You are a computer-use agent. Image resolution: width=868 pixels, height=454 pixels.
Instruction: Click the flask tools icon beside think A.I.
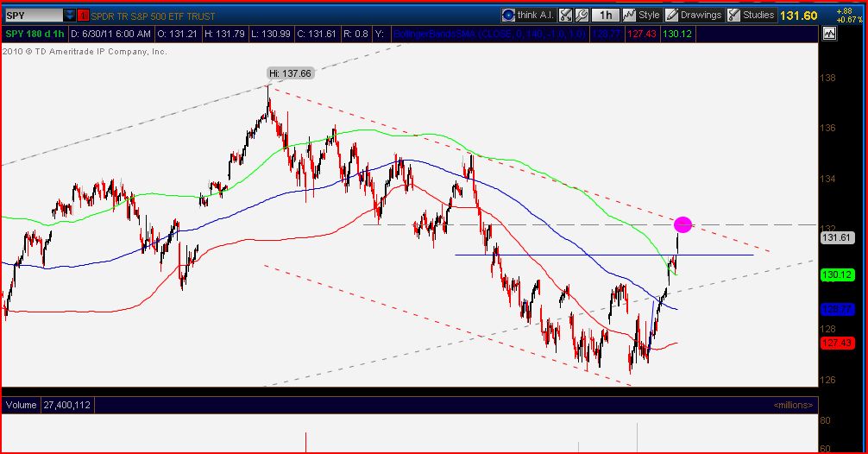[x=565, y=15]
